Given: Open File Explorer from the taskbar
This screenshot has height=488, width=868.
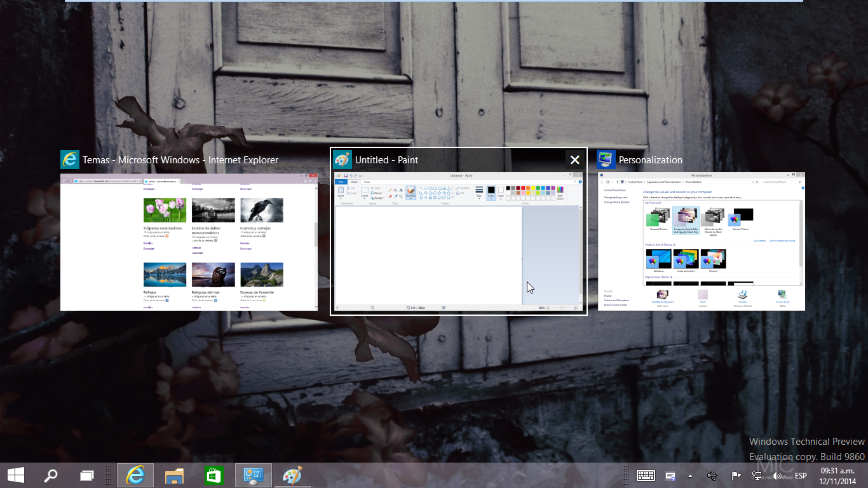Looking at the screenshot, I should click(x=175, y=475).
